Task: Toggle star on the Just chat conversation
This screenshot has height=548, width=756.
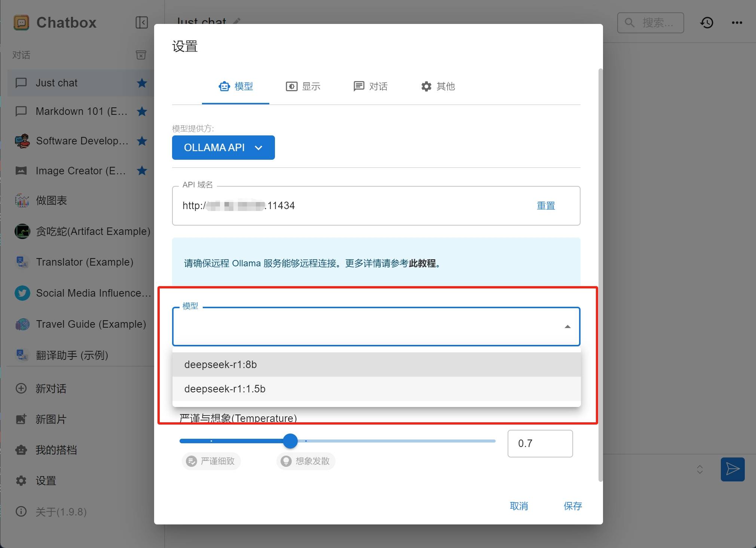Action: (142, 83)
